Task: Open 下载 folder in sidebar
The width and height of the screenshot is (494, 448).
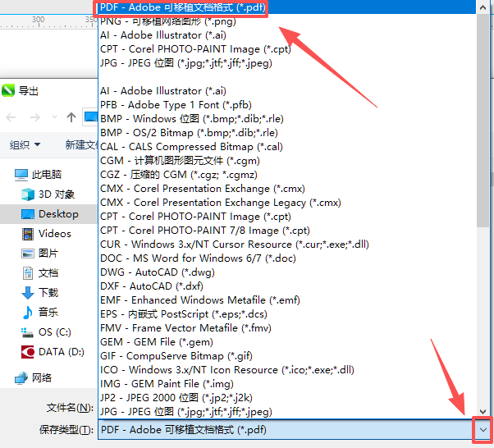Action: (39, 293)
